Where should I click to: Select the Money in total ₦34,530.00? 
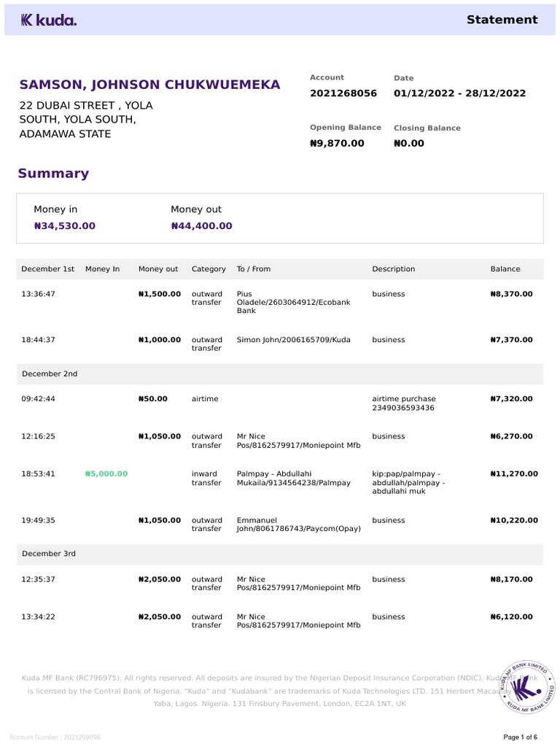point(65,226)
